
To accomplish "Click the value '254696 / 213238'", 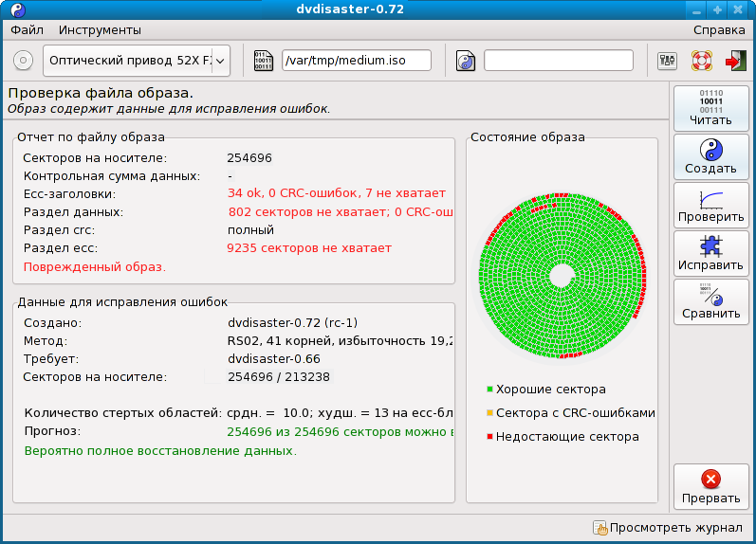I will pos(279,377).
